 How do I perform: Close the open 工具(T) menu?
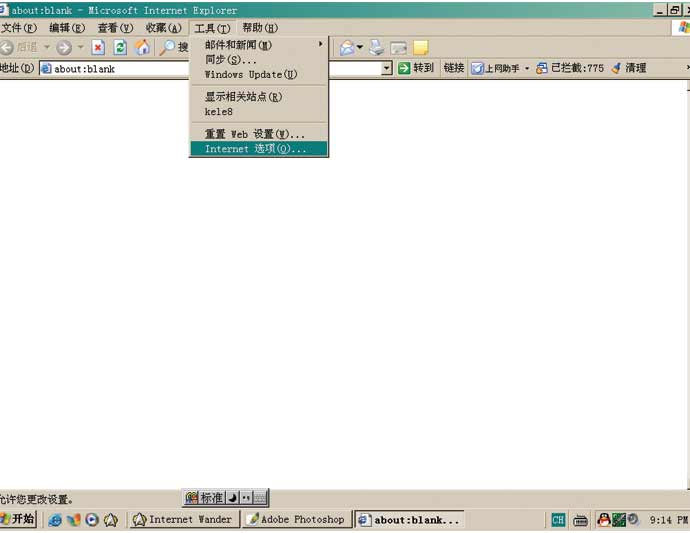point(212,29)
